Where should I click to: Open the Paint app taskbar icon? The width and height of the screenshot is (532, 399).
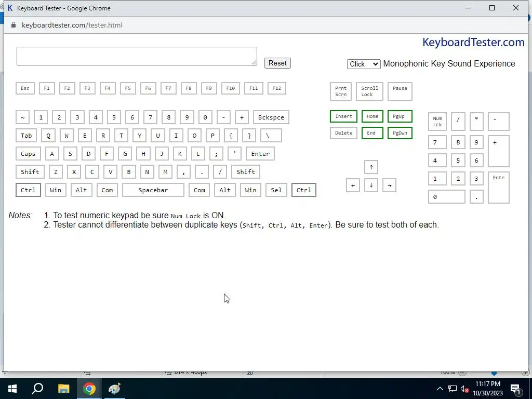[114, 389]
